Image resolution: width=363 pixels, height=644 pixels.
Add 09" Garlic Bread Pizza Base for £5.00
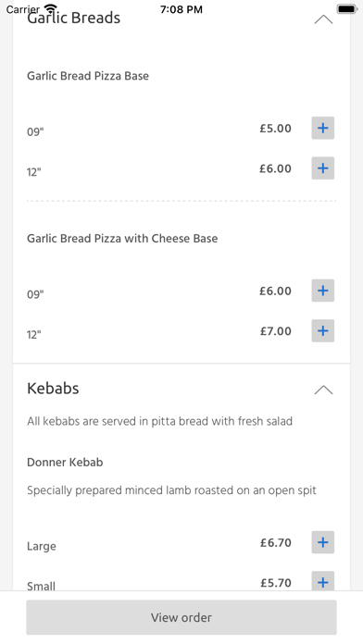(322, 128)
